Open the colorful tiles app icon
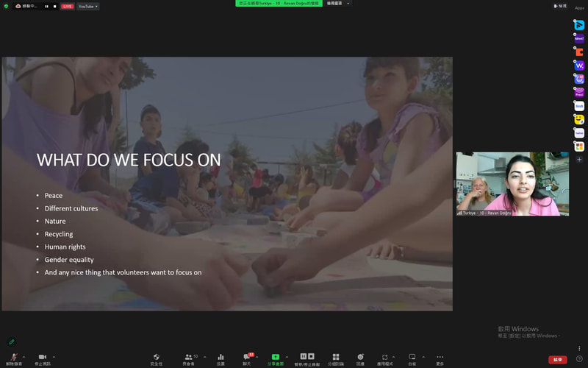This screenshot has height=368, width=588. click(579, 146)
